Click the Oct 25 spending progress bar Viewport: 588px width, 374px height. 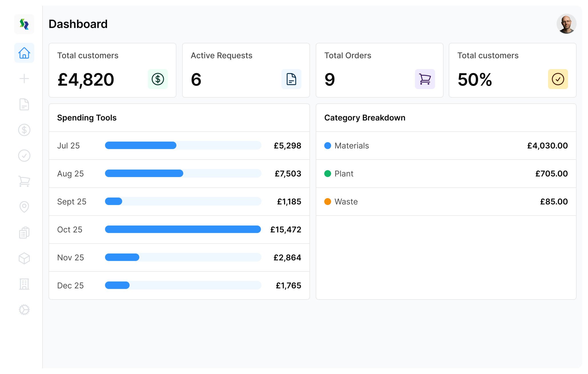tap(183, 229)
